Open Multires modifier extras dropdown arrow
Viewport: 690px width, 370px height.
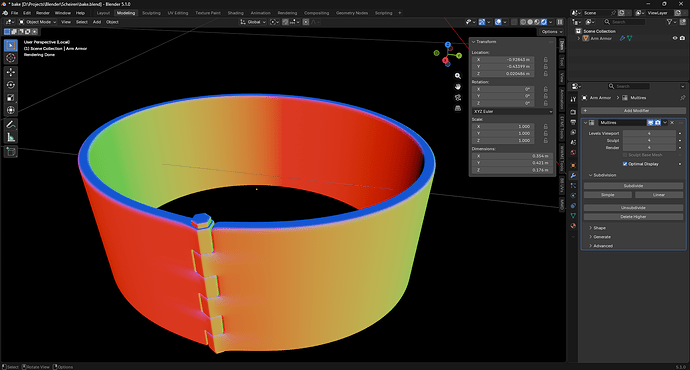click(665, 123)
